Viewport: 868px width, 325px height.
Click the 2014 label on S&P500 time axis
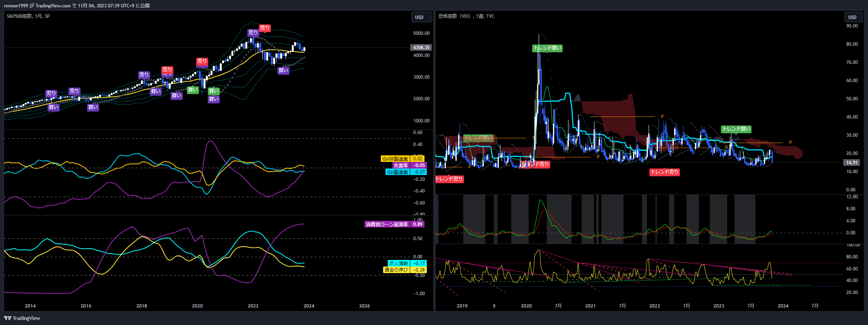pos(30,306)
